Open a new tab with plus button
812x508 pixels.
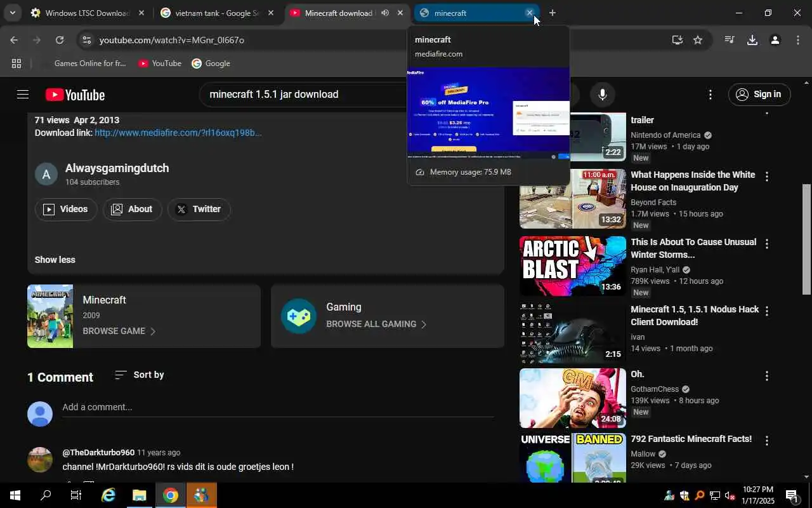552,13
